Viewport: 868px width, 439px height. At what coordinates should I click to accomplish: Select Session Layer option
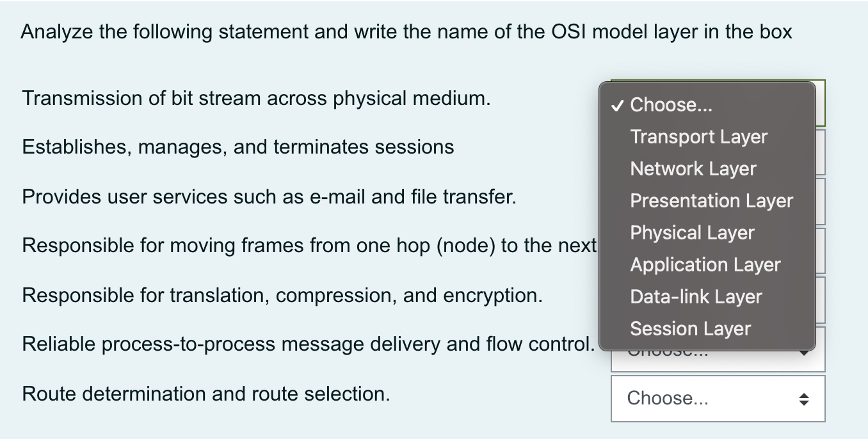(690, 328)
